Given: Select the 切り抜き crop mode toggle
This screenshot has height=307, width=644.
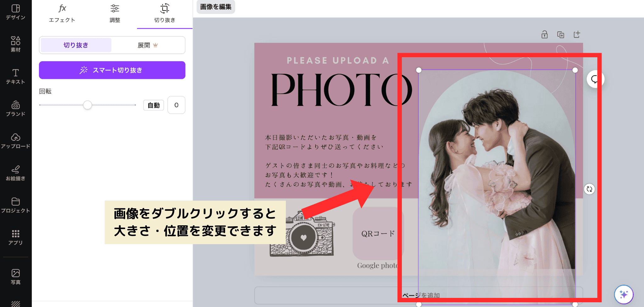Looking at the screenshot, I should (76, 45).
